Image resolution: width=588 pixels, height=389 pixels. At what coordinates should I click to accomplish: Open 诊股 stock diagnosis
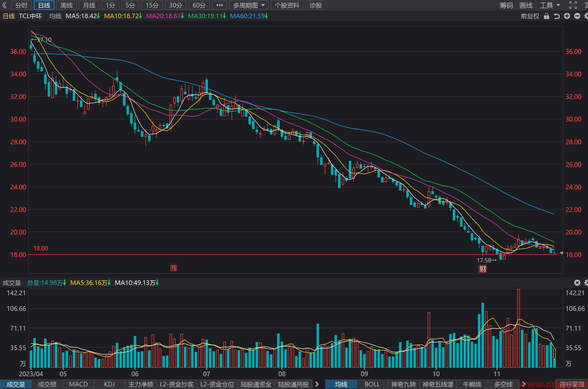[x=316, y=5]
